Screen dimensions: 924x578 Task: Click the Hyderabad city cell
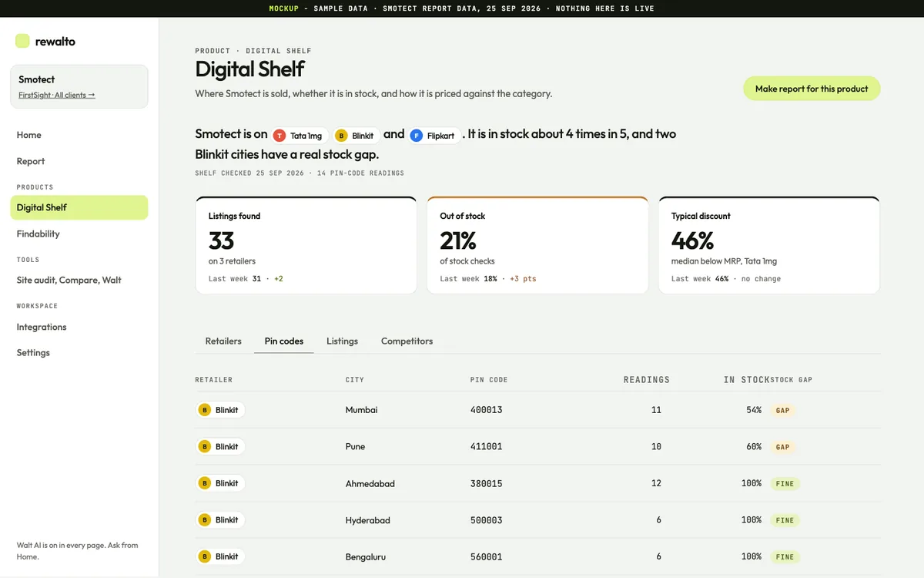367,520
